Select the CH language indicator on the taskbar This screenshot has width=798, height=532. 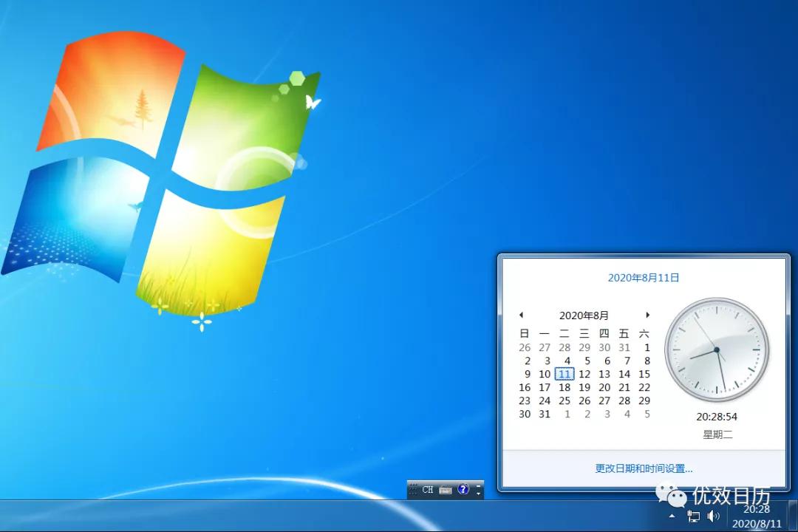(427, 491)
